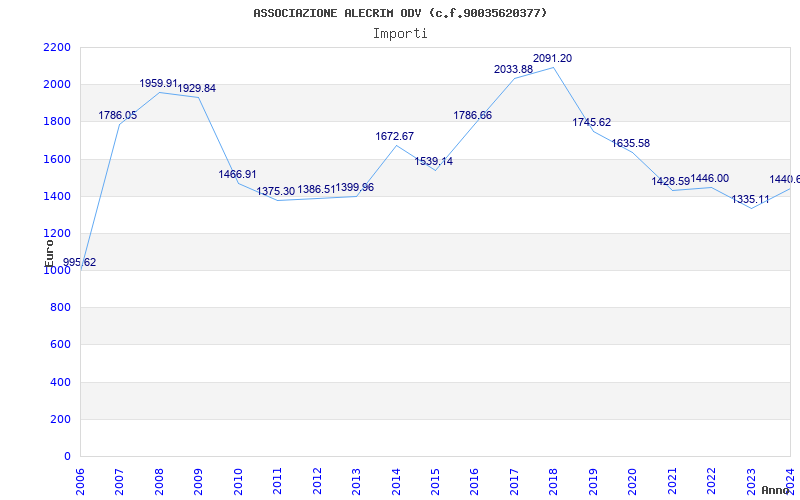Click the x-axis year 2021

coord(672,481)
